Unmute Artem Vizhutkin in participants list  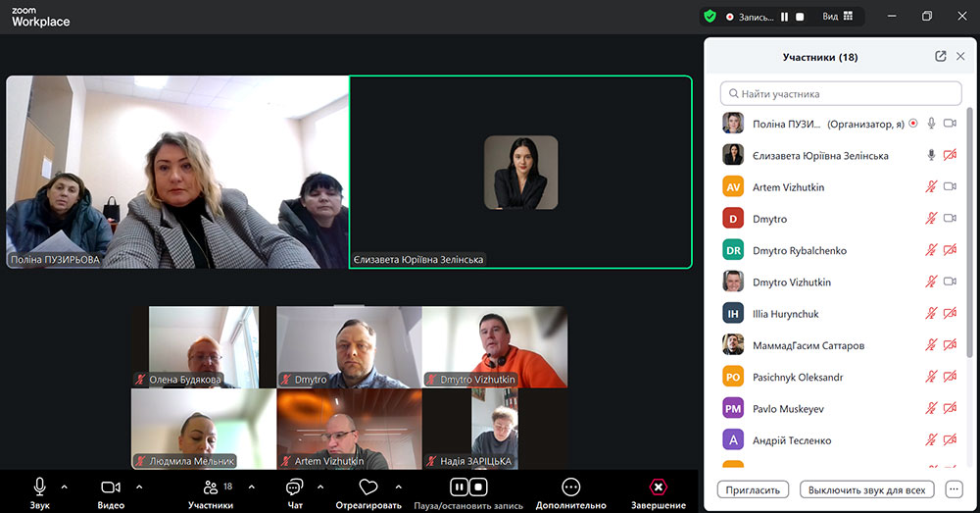click(931, 187)
